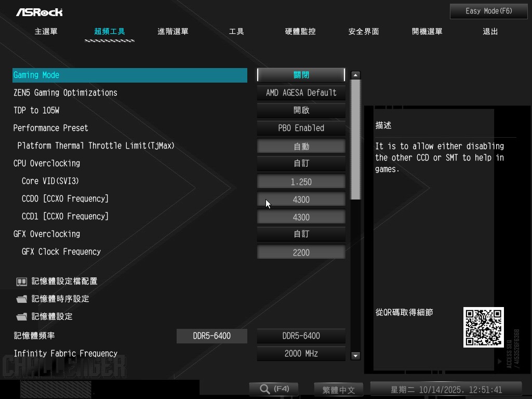Image resolution: width=532 pixels, height=399 pixels.
Task: Open ZEN5 Gaming Optimizations dropdown
Action: (x=301, y=92)
